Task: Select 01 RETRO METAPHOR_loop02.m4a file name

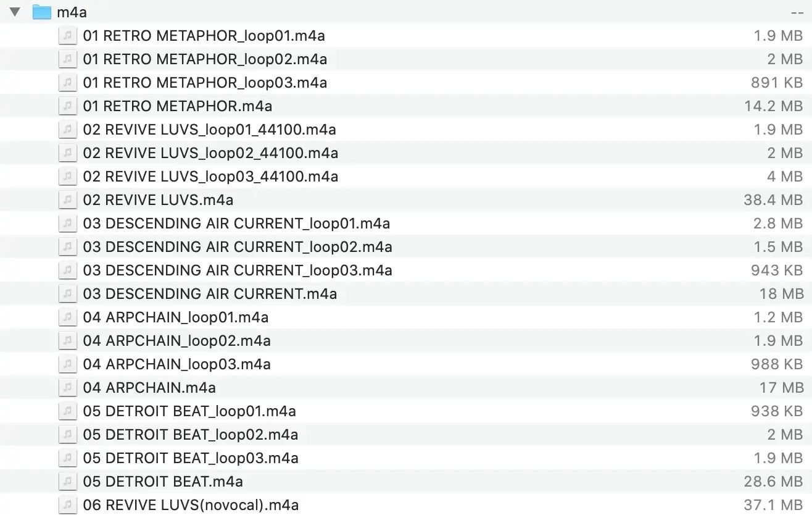Action: tap(205, 59)
